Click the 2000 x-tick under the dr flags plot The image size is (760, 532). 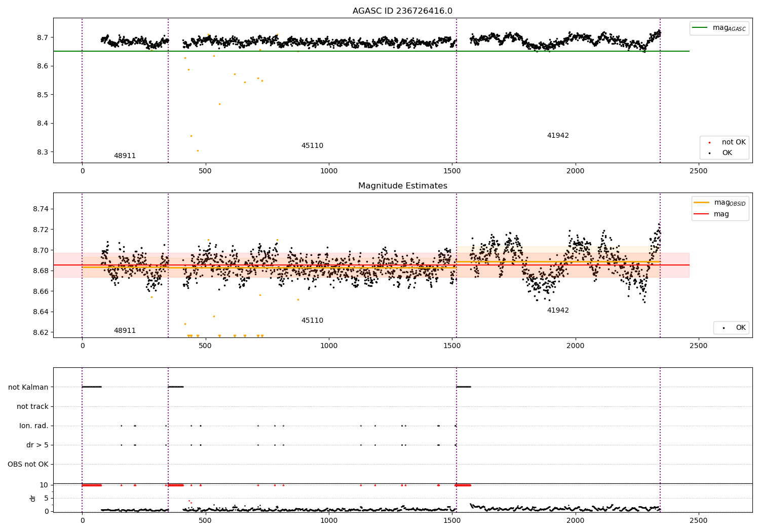pos(576,521)
